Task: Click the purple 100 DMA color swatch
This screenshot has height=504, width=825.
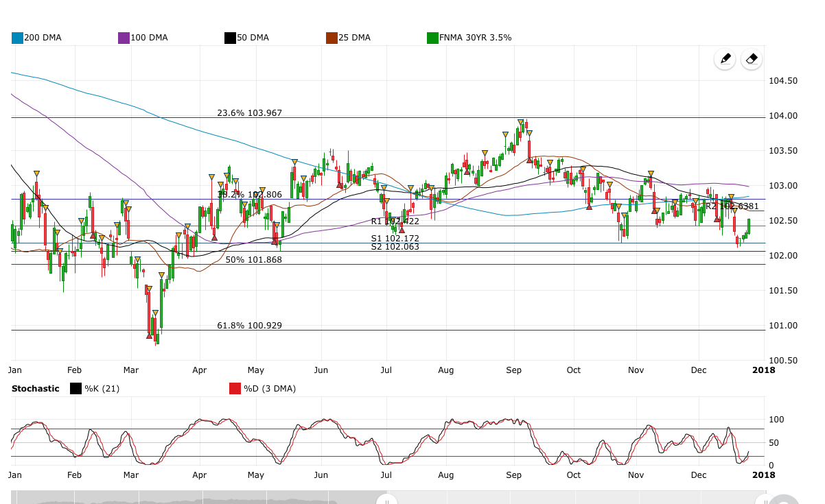Action: 124,38
